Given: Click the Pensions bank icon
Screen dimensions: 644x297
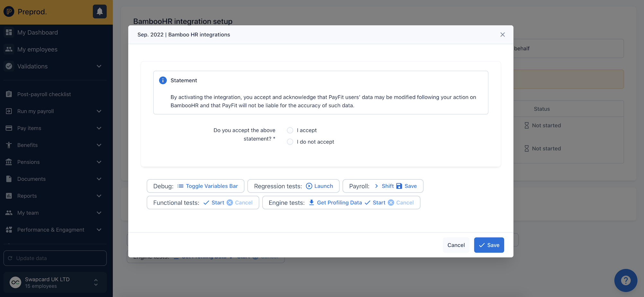Looking at the screenshot, I should 9,162.
